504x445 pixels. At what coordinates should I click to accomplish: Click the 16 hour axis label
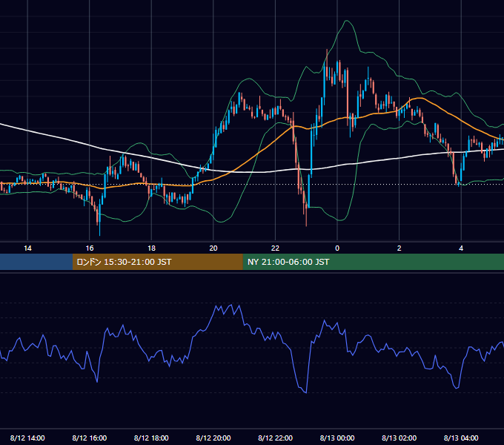[x=90, y=248]
